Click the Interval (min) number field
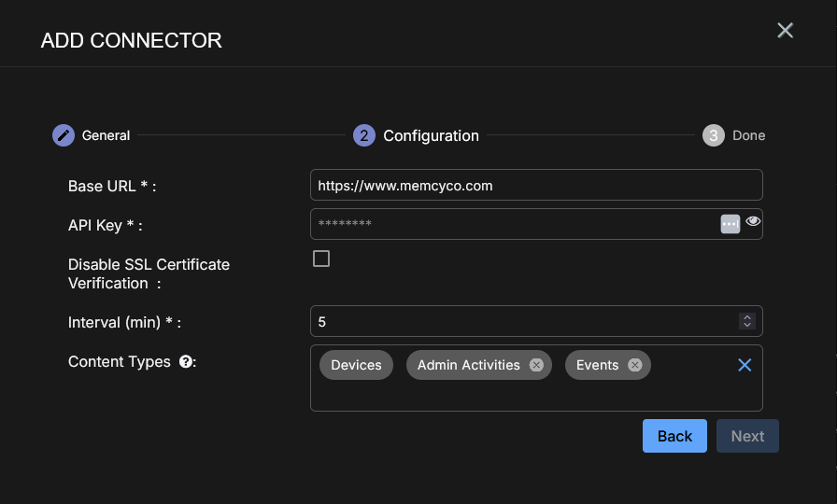This screenshot has height=504, width=837. click(x=523, y=321)
